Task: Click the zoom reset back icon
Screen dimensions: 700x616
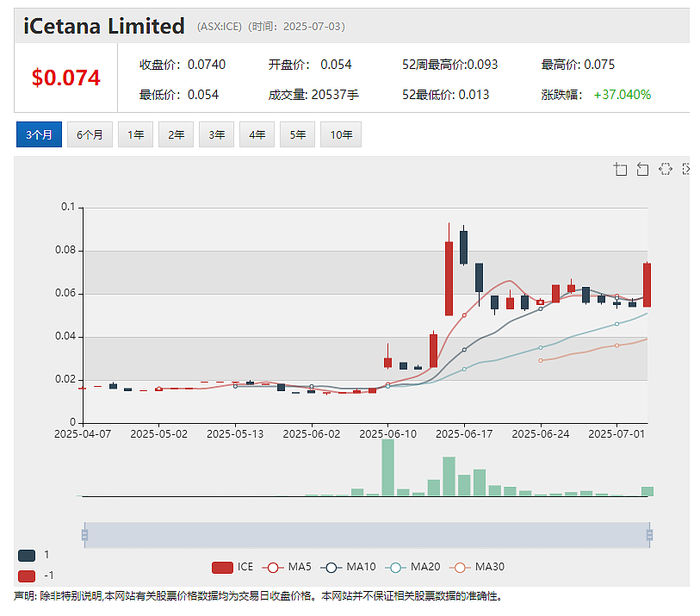Action: pyautogui.click(x=642, y=169)
